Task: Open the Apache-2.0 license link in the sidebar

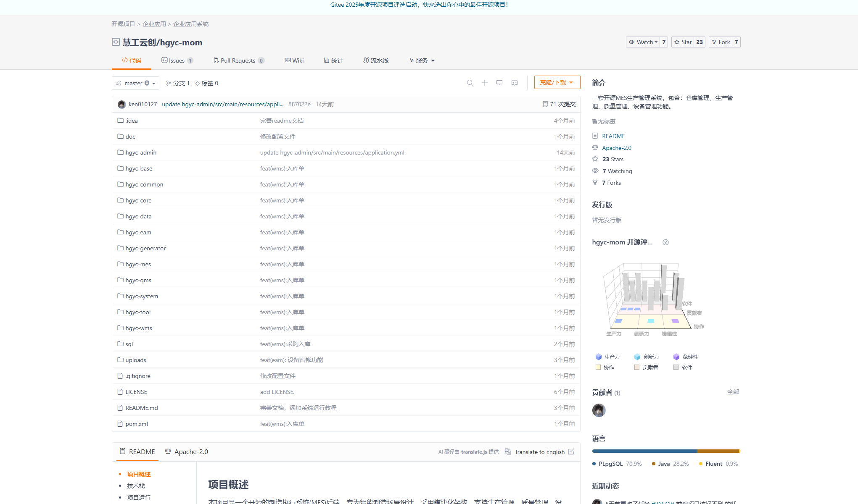Action: coord(616,148)
